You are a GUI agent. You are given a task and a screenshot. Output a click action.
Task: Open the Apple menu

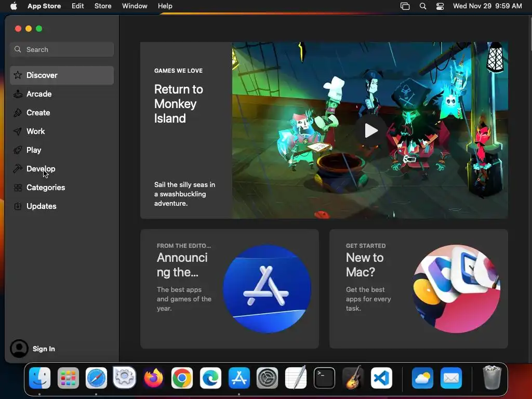14,6
